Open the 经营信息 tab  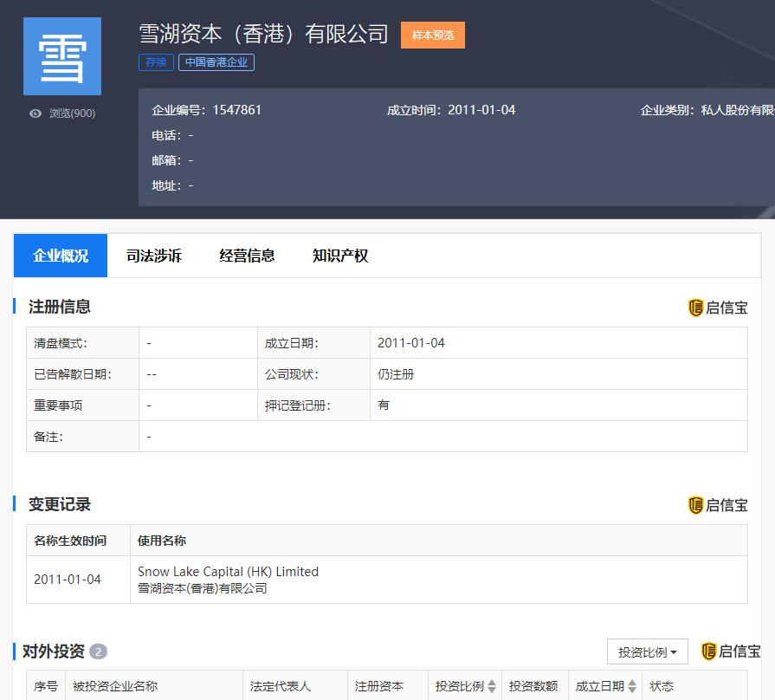click(x=247, y=256)
